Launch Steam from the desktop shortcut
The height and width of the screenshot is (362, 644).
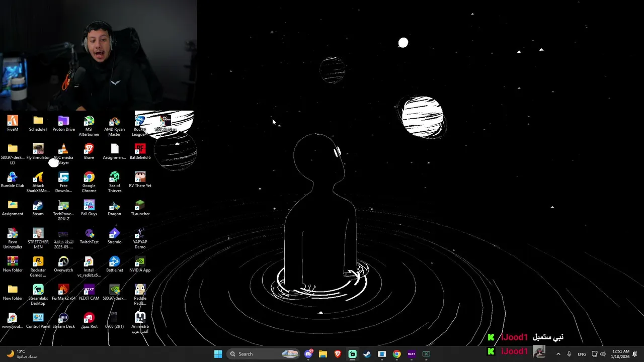pos(38,208)
